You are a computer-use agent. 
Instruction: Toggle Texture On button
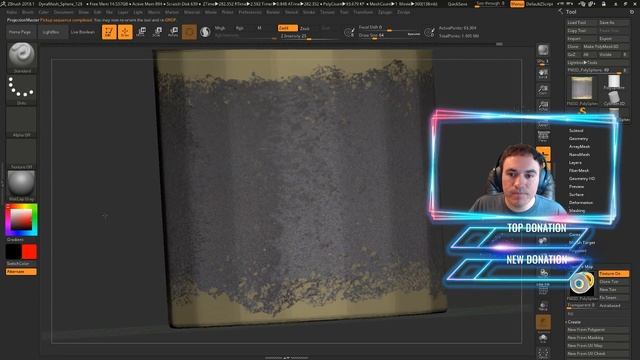(614, 273)
